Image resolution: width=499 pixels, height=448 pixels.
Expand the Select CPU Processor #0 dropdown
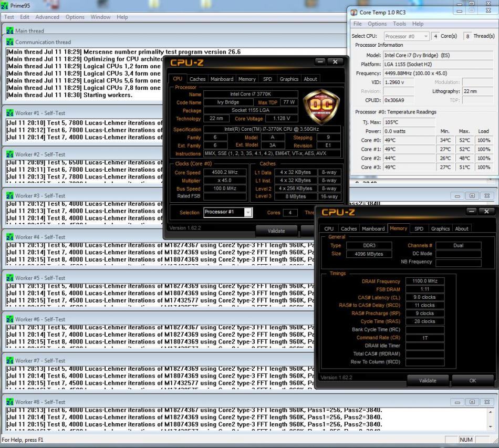click(426, 36)
